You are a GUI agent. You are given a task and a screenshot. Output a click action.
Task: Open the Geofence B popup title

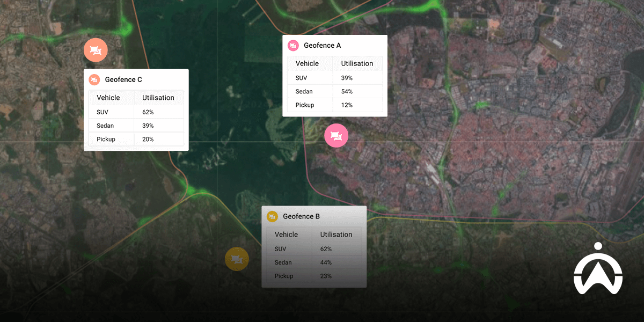(302, 216)
